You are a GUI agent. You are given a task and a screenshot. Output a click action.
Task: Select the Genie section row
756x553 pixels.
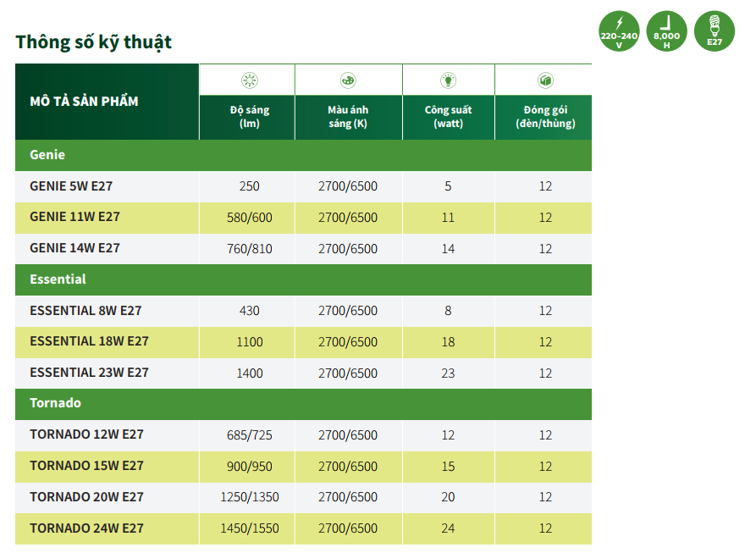pos(303,155)
